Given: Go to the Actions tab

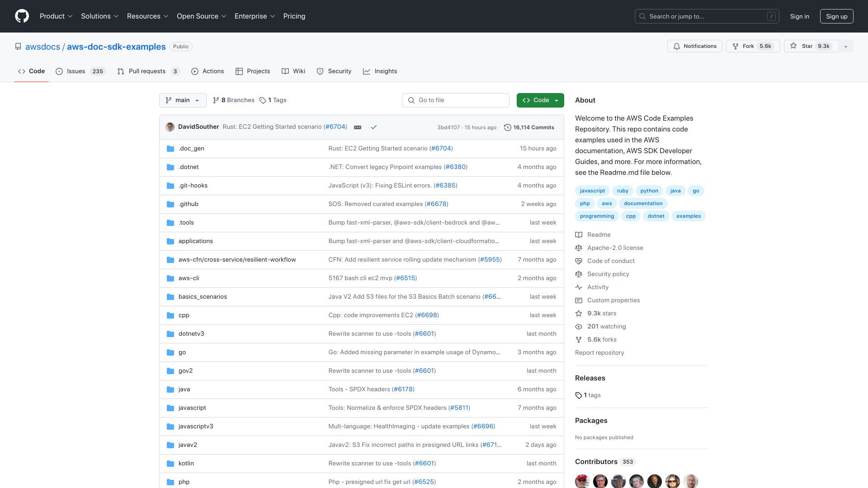Looking at the screenshot, I should 208,71.
